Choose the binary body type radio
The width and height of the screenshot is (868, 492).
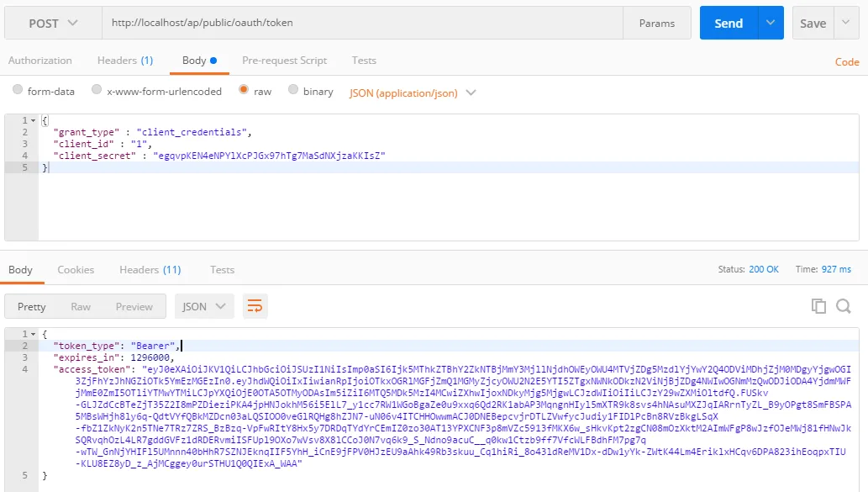tap(293, 91)
